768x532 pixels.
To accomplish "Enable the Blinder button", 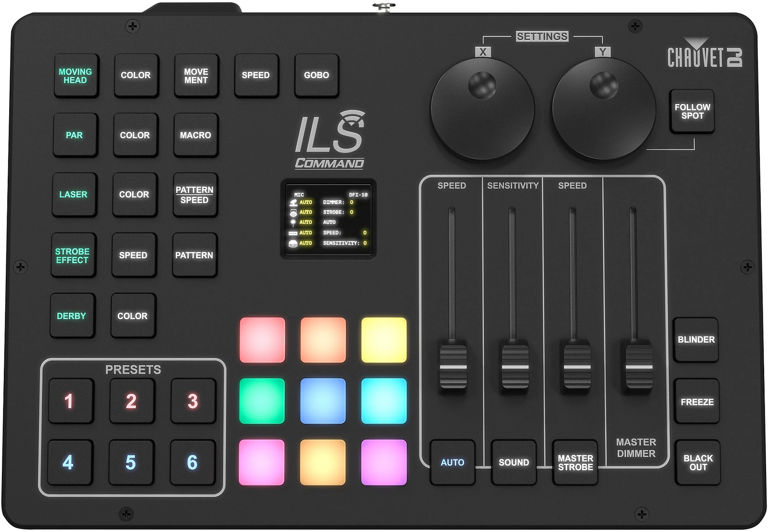I will click(x=695, y=339).
